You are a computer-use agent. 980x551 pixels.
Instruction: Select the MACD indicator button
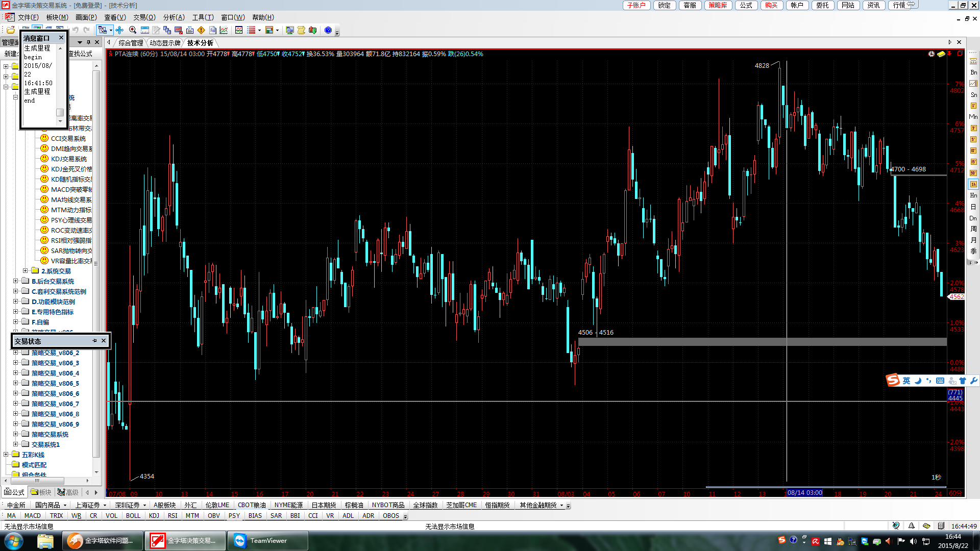tap(32, 516)
